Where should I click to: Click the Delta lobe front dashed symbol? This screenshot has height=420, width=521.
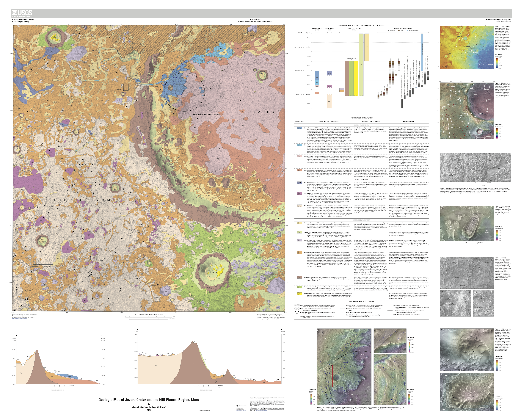coord(343,315)
